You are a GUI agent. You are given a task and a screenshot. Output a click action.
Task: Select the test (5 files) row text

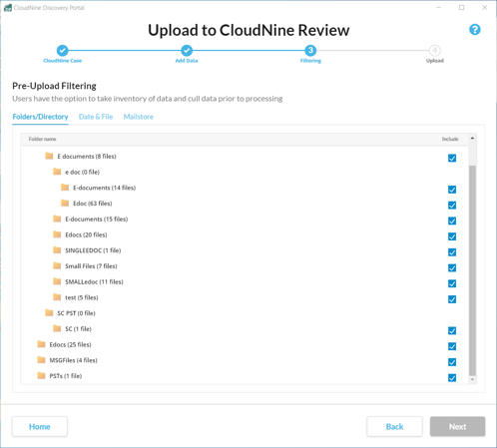click(x=82, y=297)
